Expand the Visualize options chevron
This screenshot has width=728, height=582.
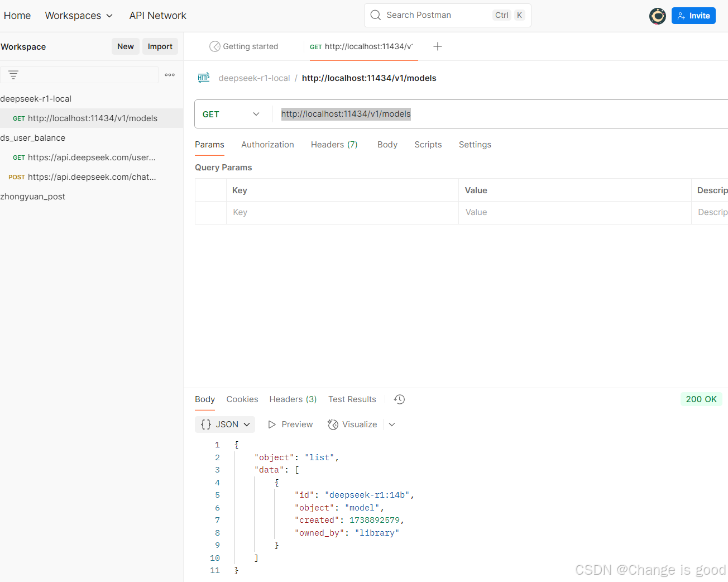(392, 424)
